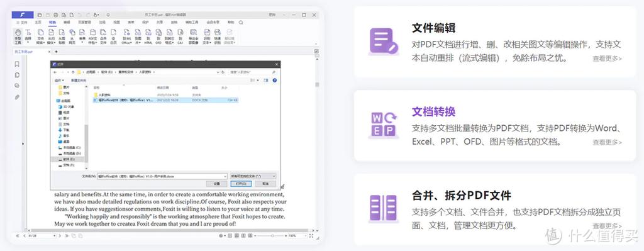This screenshot has width=644, height=251.
Task: Open the Comments panel in left sidebar
Action: tap(17, 86)
